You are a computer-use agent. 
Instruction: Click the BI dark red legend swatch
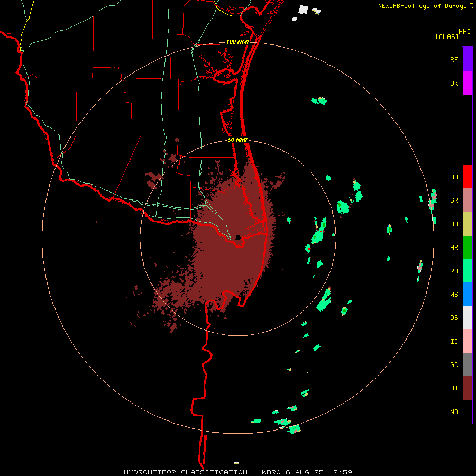(467, 388)
